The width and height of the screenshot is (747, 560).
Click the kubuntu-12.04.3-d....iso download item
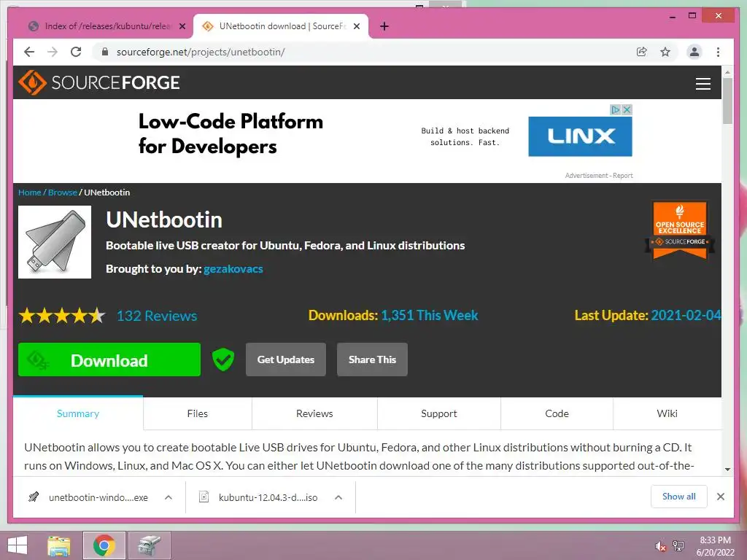tap(268, 497)
